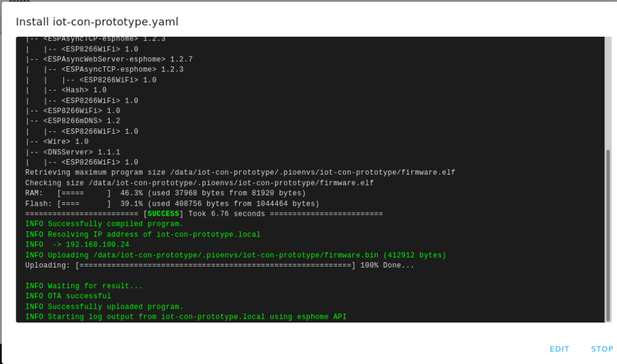
Task: Click the Hash 1.0 sub-dependency entry
Action: click(x=84, y=90)
